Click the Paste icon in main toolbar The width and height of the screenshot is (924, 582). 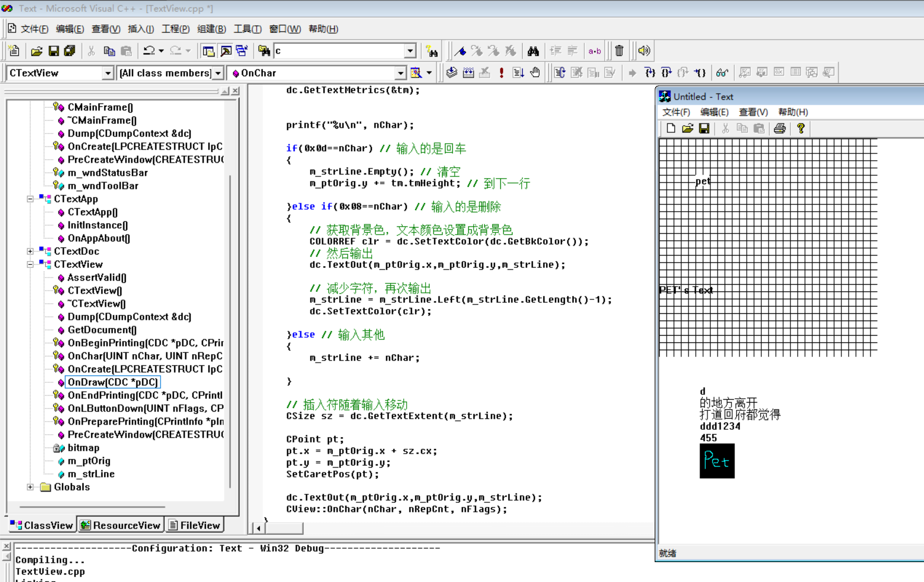[126, 50]
